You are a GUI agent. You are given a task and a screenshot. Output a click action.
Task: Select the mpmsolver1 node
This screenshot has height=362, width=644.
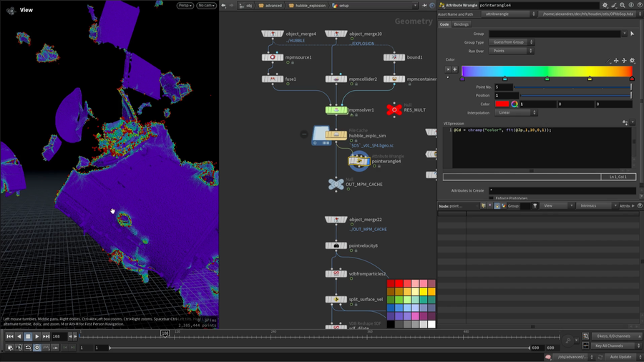pos(336,110)
